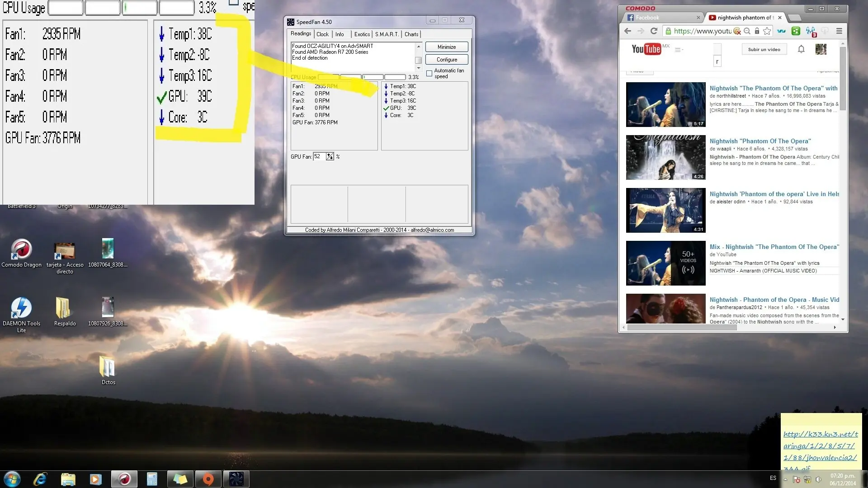
Task: Open the volume control in system tray
Action: click(x=818, y=479)
